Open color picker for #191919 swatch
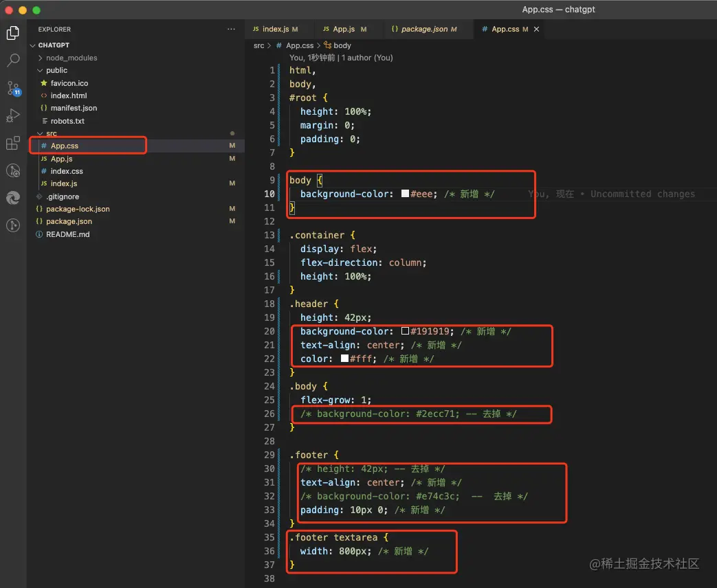Viewport: 717px width, 588px height. click(405, 331)
